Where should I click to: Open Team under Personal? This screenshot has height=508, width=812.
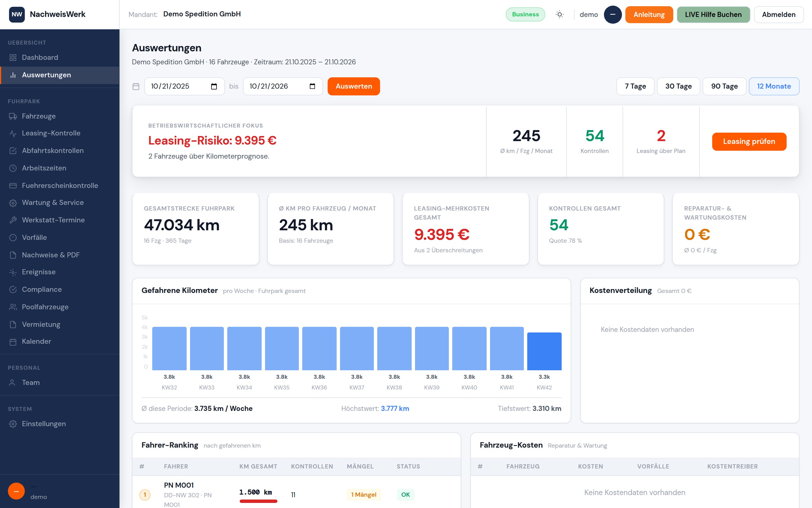coord(60,383)
